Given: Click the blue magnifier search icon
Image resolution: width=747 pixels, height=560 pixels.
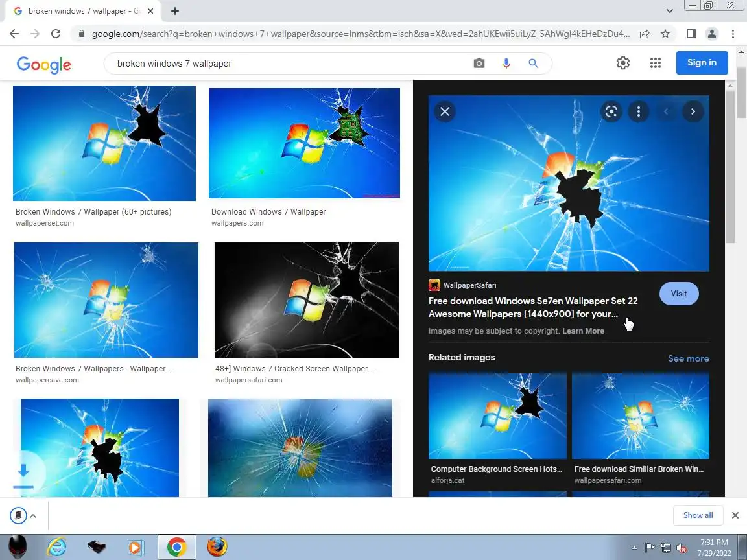Looking at the screenshot, I should click(533, 64).
